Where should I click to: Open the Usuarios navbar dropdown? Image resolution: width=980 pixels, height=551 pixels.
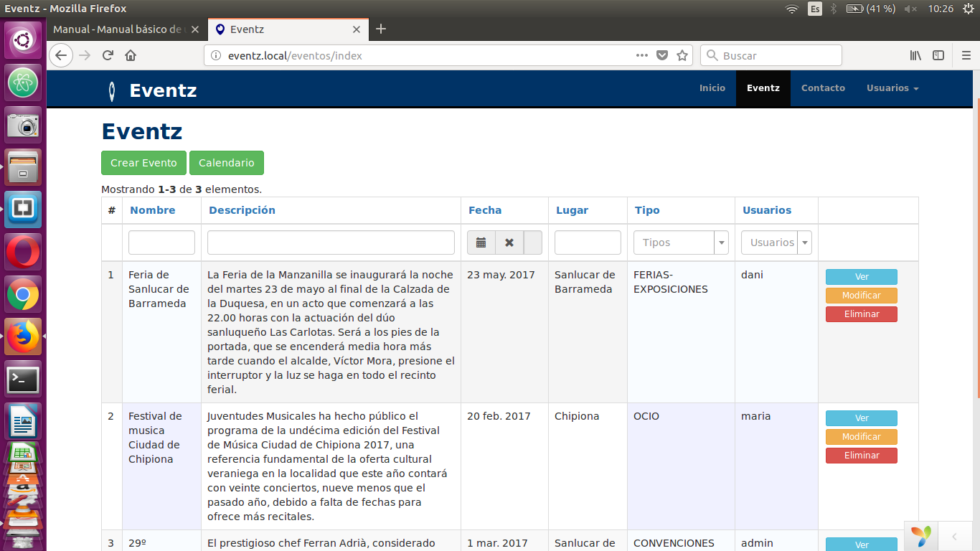pos(892,88)
